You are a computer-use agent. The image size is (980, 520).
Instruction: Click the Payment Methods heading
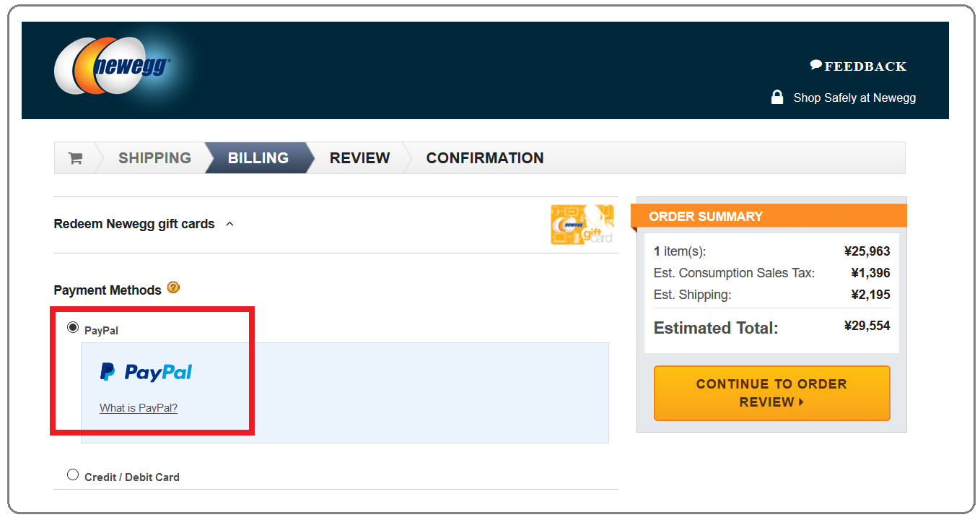click(x=108, y=290)
